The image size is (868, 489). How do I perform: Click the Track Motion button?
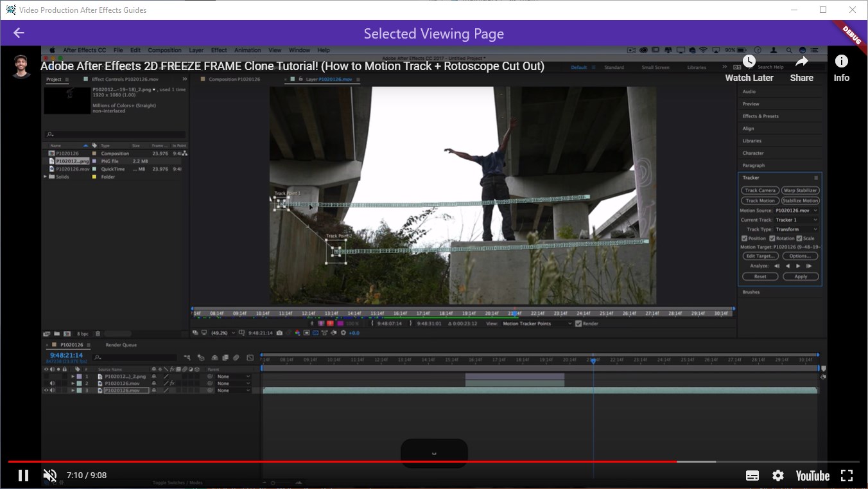[760, 201]
